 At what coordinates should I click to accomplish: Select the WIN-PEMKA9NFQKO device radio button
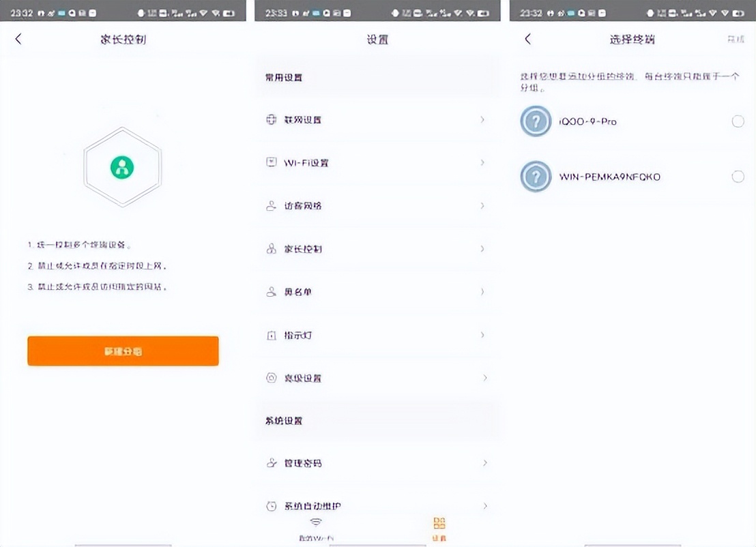coord(738,176)
